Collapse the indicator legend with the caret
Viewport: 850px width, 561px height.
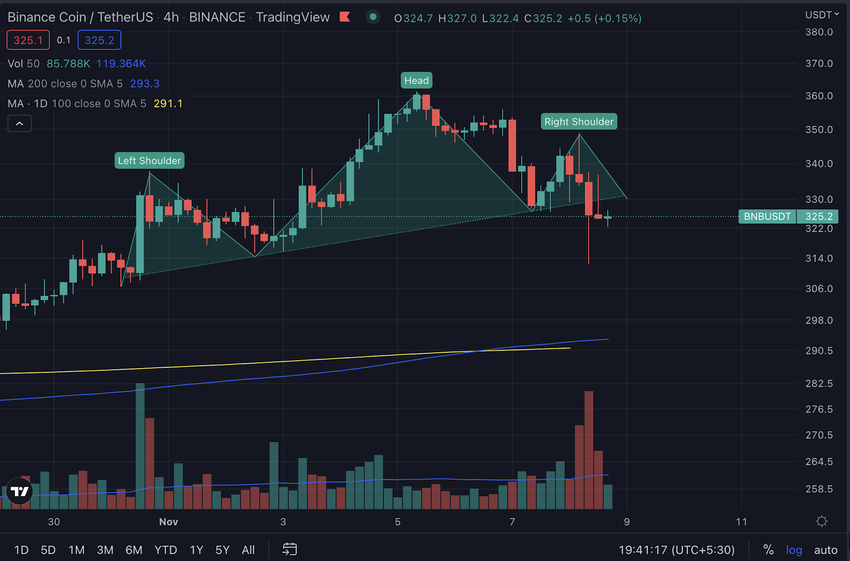[x=20, y=124]
